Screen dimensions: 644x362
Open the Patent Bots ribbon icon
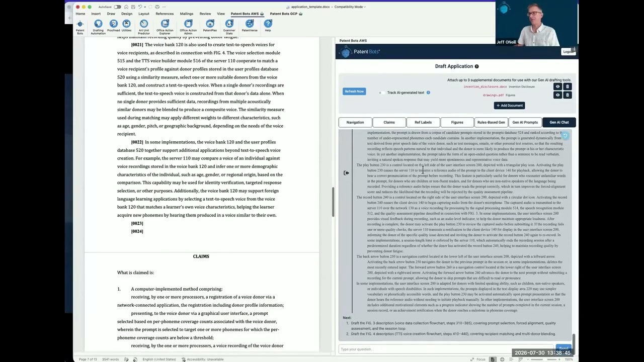pos(80,27)
